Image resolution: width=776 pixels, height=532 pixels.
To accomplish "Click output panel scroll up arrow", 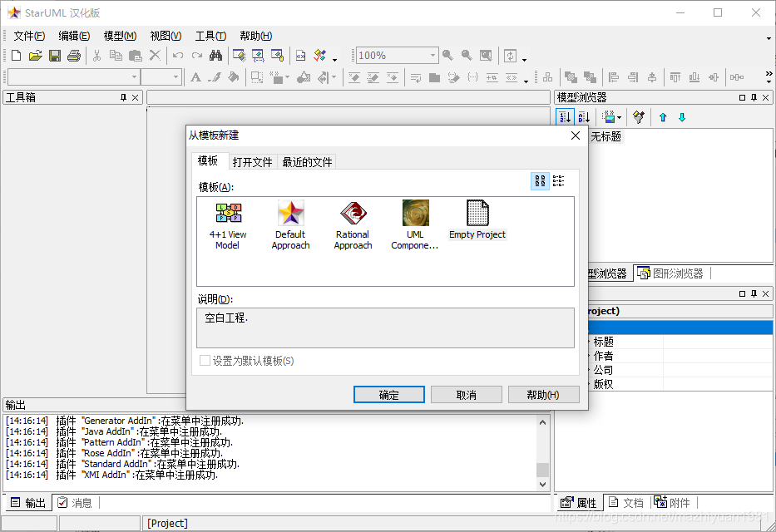I will pos(543,423).
